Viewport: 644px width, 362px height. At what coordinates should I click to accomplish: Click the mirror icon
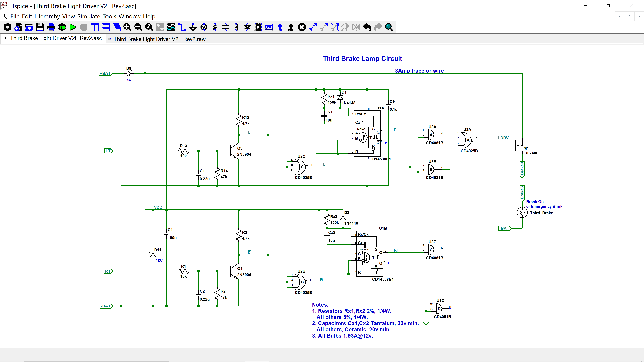coord(356,27)
